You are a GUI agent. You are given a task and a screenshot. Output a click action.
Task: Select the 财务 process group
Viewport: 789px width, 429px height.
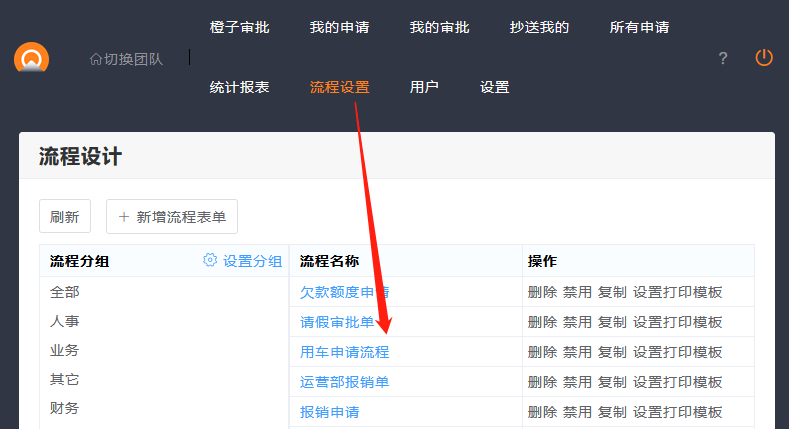click(64, 408)
